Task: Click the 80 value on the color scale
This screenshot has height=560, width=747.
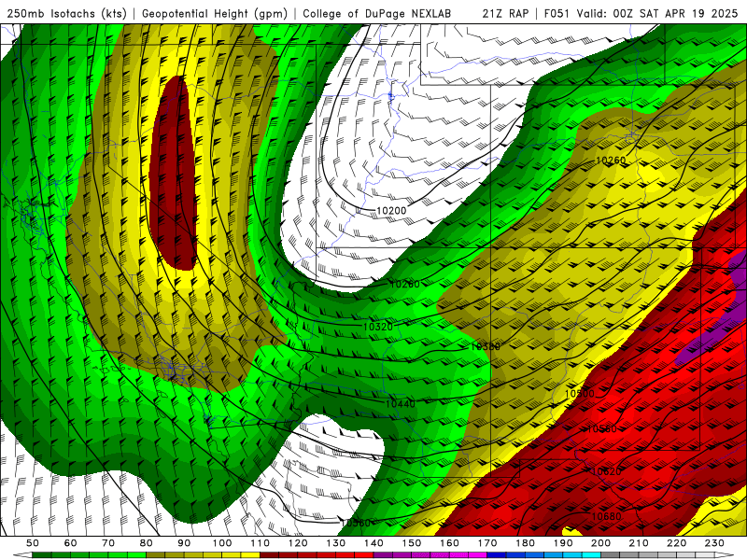Action: point(147,543)
